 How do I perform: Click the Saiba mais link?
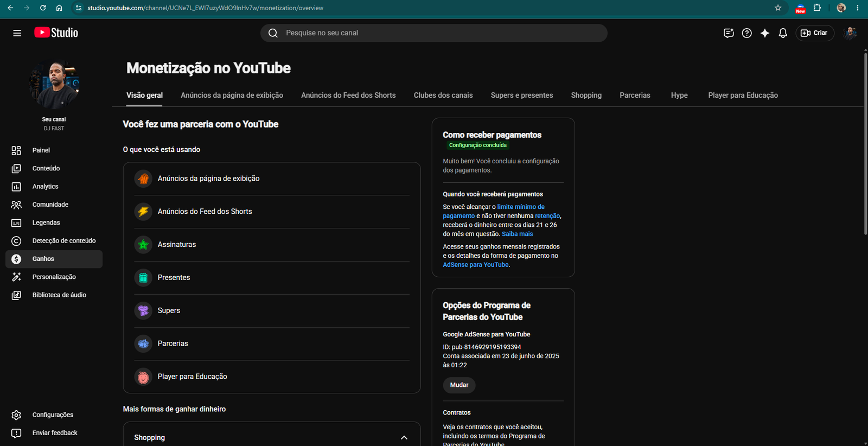pyautogui.click(x=518, y=234)
